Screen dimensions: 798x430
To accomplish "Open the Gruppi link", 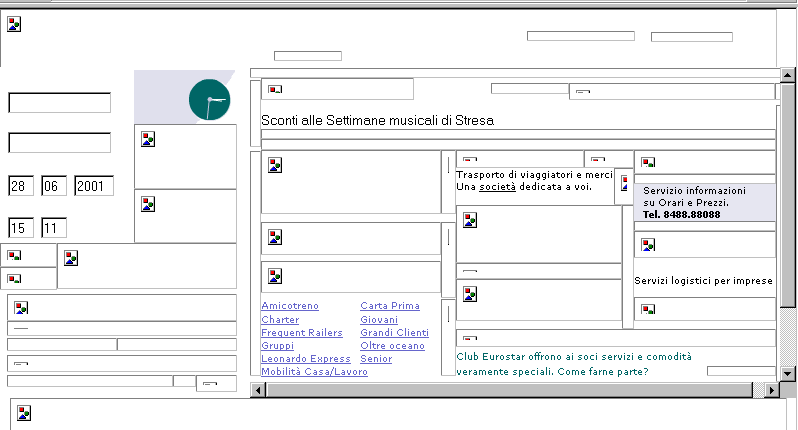I will coord(277,346).
